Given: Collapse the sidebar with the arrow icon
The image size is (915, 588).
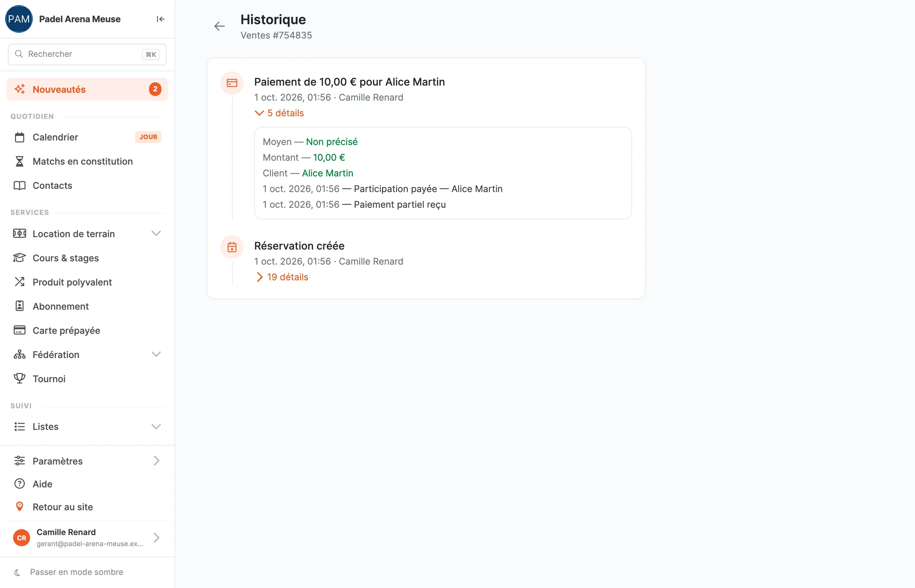Looking at the screenshot, I should click(160, 19).
